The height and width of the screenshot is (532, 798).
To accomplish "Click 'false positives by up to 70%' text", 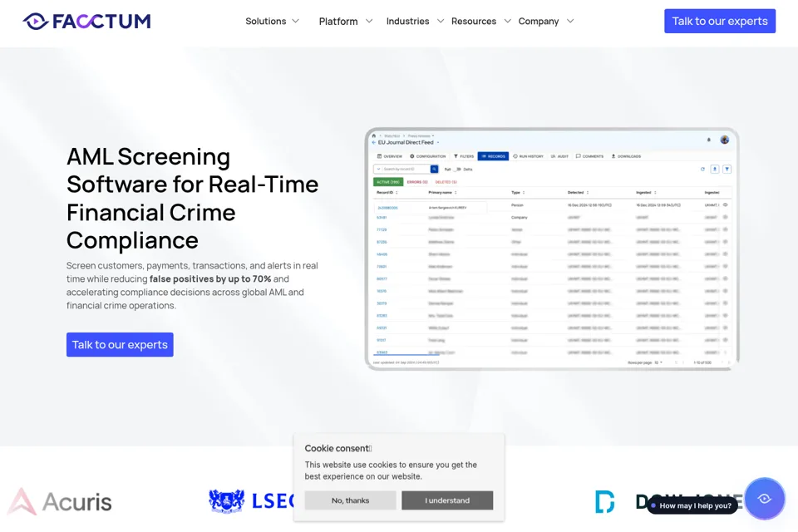I will (210, 279).
